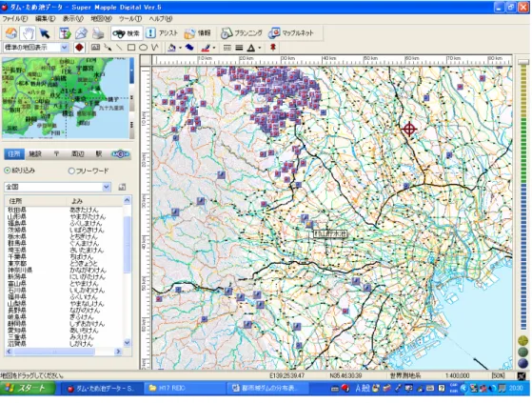The image size is (532, 403).
Task: Toggle the 検索 search panel button
Action: coord(127,33)
